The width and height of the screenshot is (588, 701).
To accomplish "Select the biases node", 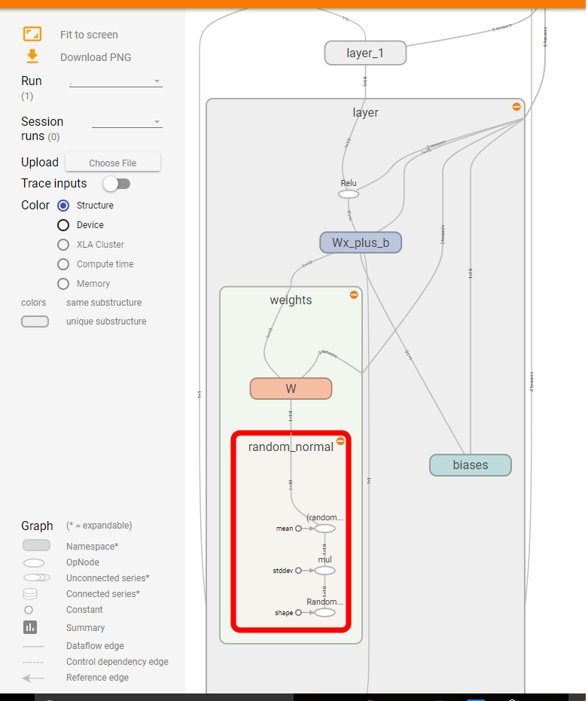I will tap(471, 465).
